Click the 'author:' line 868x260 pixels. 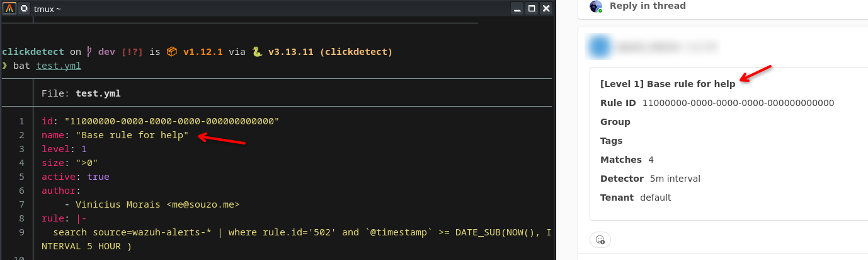pyautogui.click(x=61, y=191)
